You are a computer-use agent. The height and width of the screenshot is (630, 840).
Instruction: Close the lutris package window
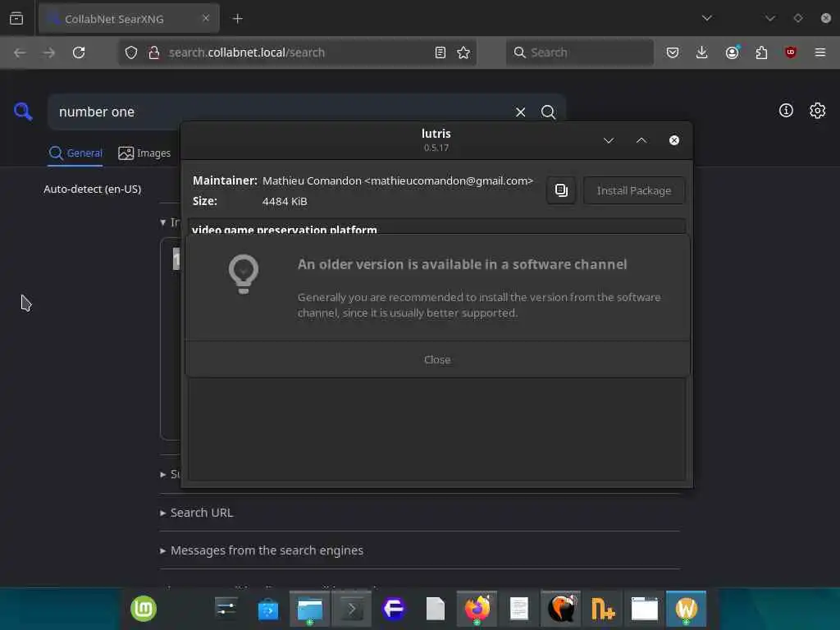674,140
